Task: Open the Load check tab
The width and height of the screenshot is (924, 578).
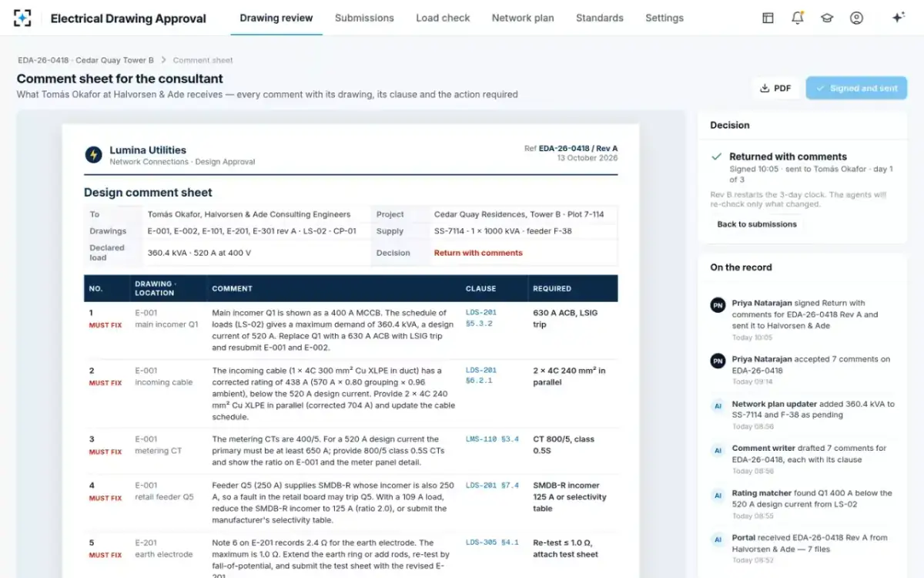Action: click(x=443, y=18)
